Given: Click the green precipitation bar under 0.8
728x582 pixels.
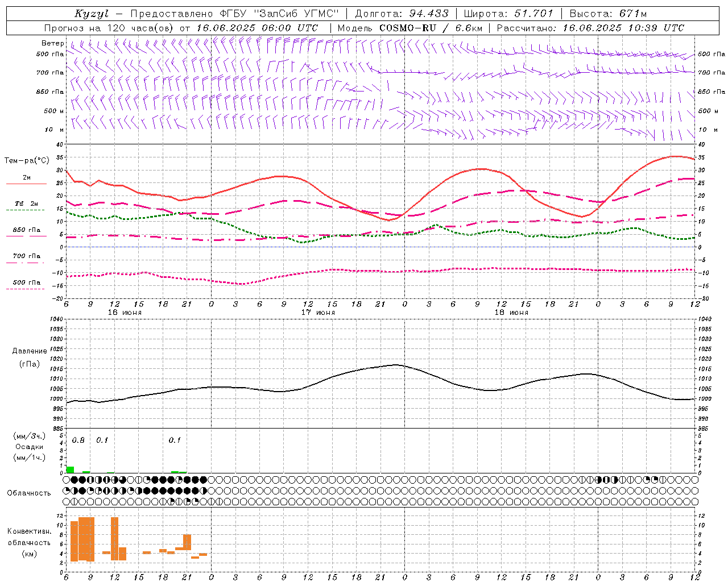Looking at the screenshot, I should [71, 469].
